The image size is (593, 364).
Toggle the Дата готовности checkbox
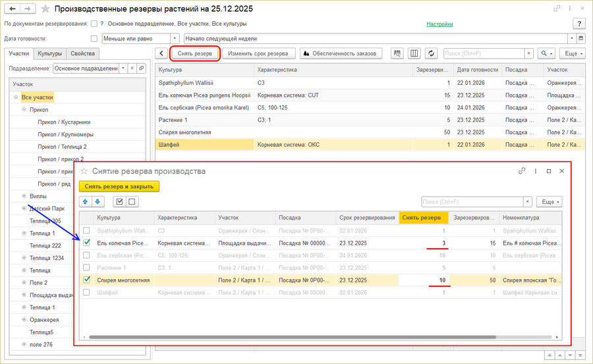click(94, 38)
